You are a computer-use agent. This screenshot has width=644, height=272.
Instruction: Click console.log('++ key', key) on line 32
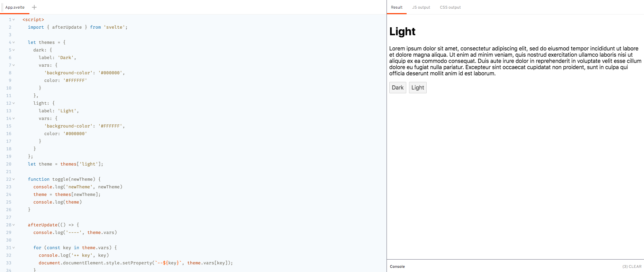(74, 255)
